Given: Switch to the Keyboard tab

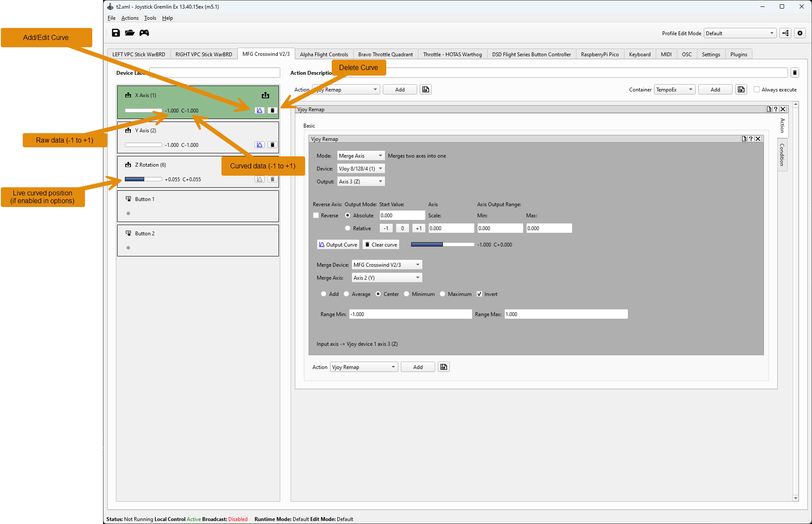Looking at the screenshot, I should [x=639, y=54].
